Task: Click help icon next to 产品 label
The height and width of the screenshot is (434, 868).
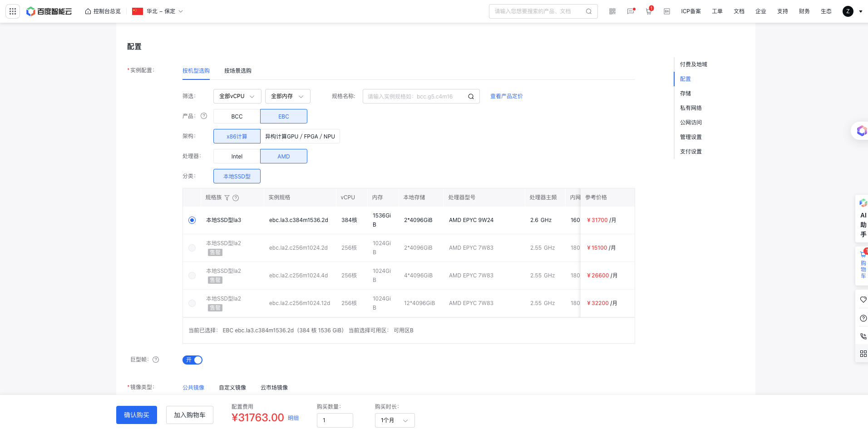Action: pos(204,116)
